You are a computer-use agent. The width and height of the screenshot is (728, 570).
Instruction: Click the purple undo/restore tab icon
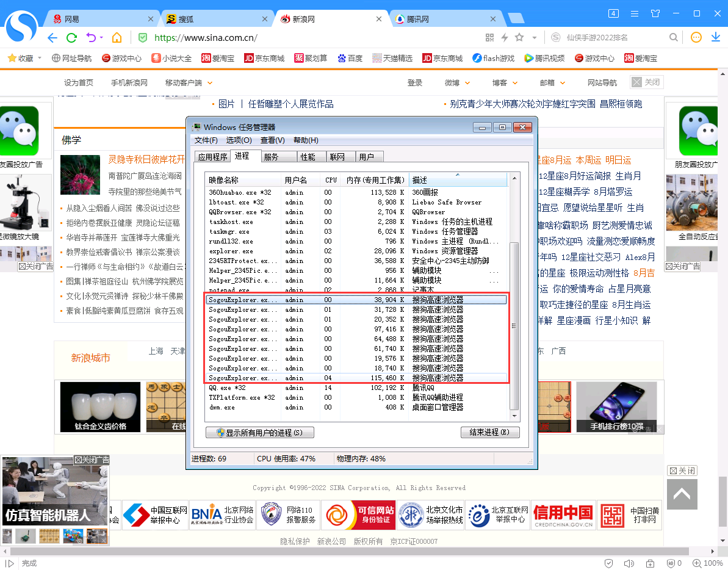click(x=91, y=38)
